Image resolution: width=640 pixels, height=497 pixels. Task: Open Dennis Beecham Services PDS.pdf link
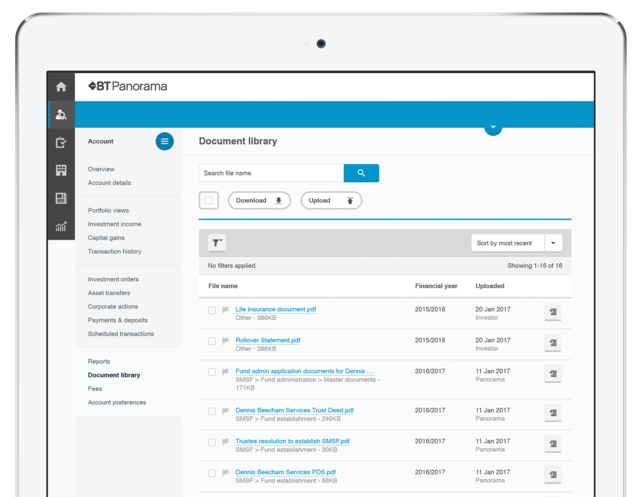(x=286, y=472)
